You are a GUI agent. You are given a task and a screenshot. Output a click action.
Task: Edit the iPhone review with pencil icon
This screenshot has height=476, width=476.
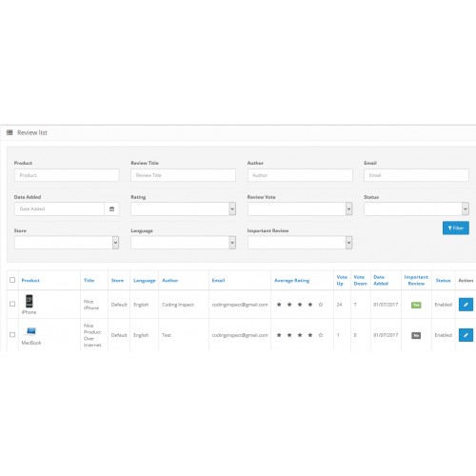pyautogui.click(x=466, y=305)
